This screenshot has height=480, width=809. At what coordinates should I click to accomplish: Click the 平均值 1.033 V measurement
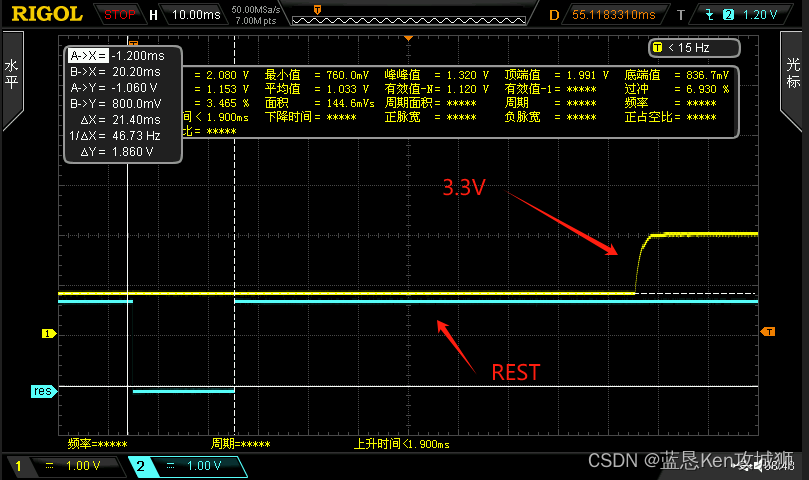tap(317, 89)
